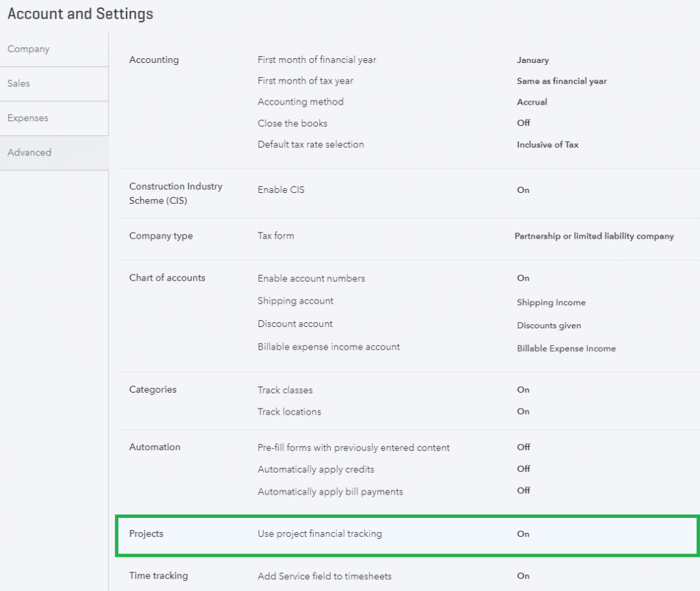This screenshot has height=591, width=700.
Task: Select the Expenses tab
Action: (x=53, y=118)
